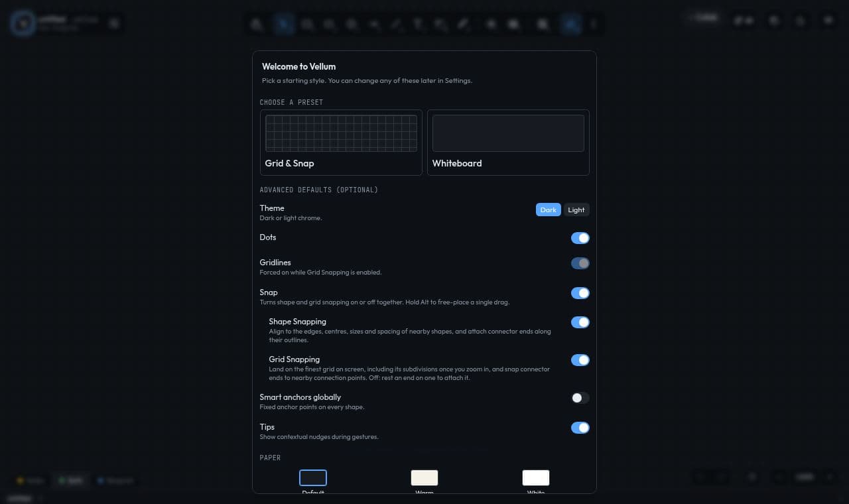Click the Gridlines toggle switch
Viewport: 849px width, 504px height.
(x=580, y=263)
